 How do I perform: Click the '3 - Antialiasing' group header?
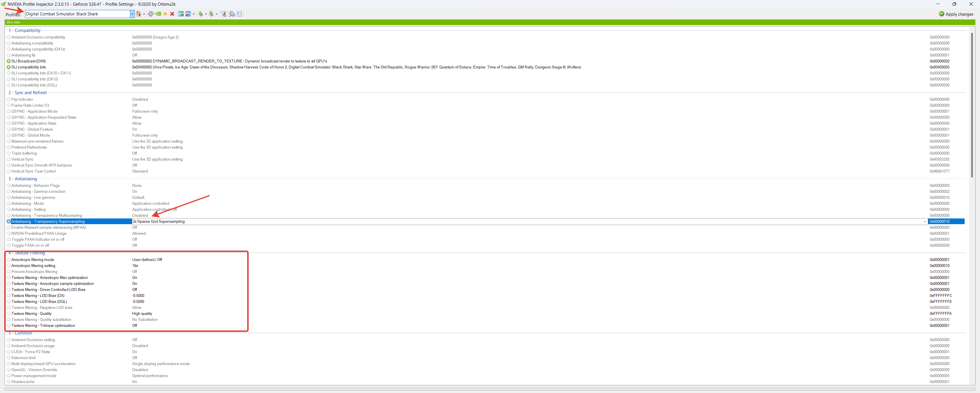(x=23, y=179)
